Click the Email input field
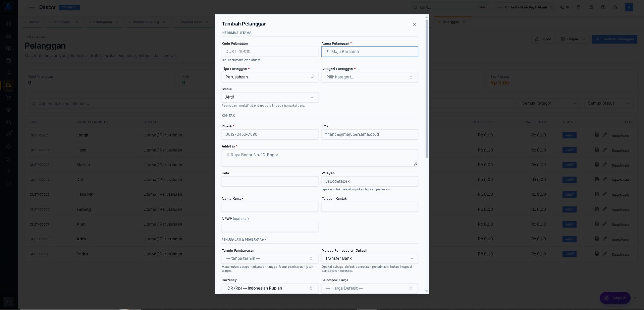This screenshot has height=310, width=644. coord(370,134)
